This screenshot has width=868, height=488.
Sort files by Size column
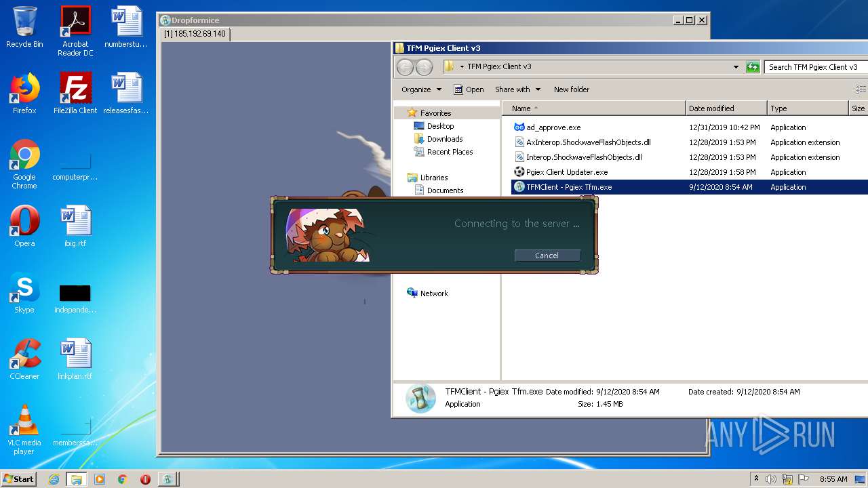tap(859, 108)
